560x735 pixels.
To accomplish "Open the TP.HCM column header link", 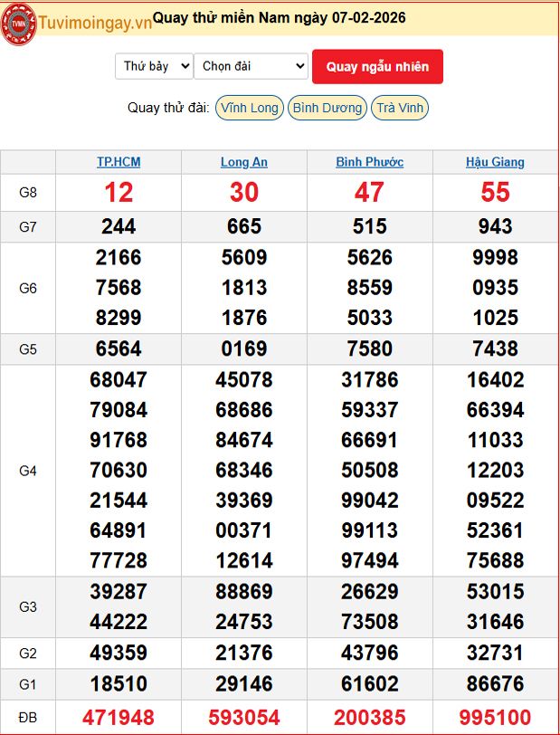I will 119,162.
